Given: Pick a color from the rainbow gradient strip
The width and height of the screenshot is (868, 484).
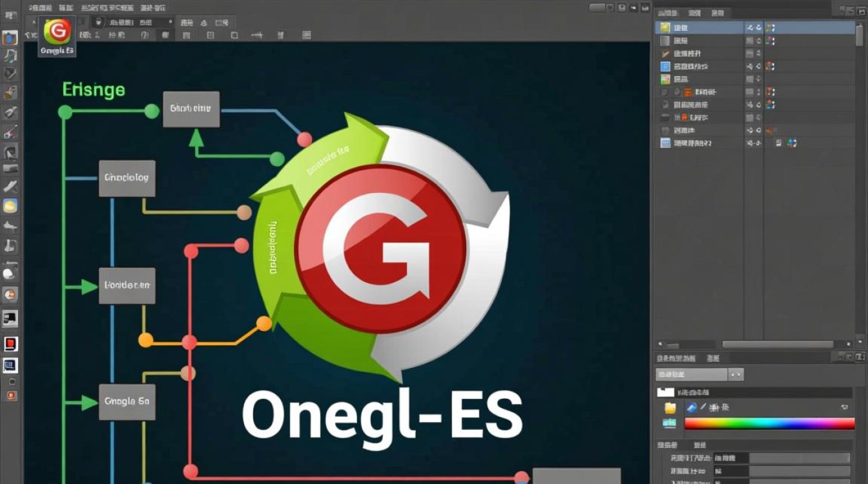Looking at the screenshot, I should tap(769, 423).
